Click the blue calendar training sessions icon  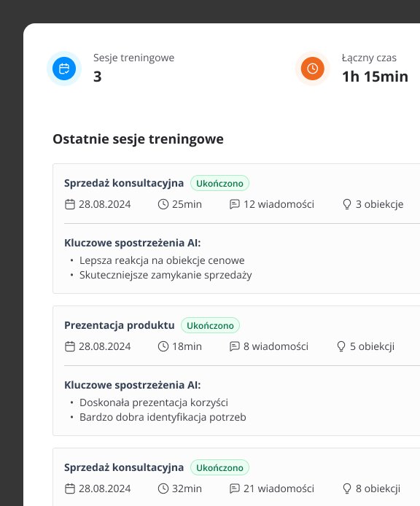(64, 69)
